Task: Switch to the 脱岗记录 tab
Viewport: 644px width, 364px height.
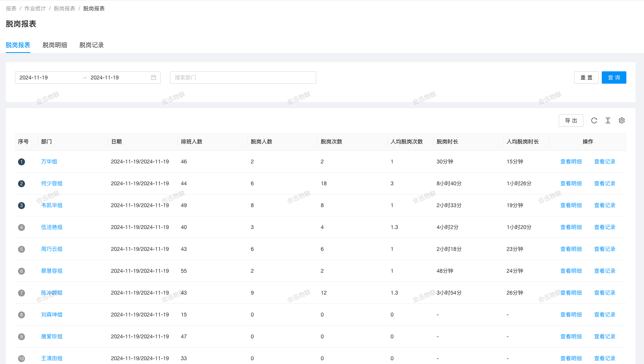Action: click(x=92, y=45)
